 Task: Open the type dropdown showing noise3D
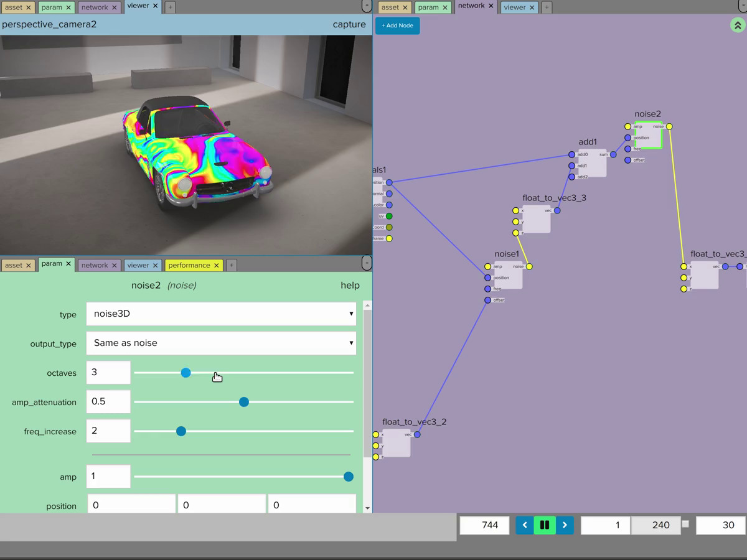(221, 314)
